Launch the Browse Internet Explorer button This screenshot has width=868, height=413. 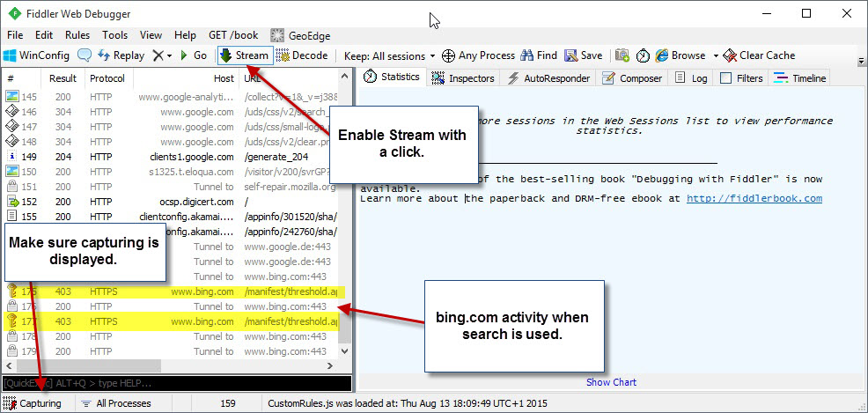pos(680,55)
